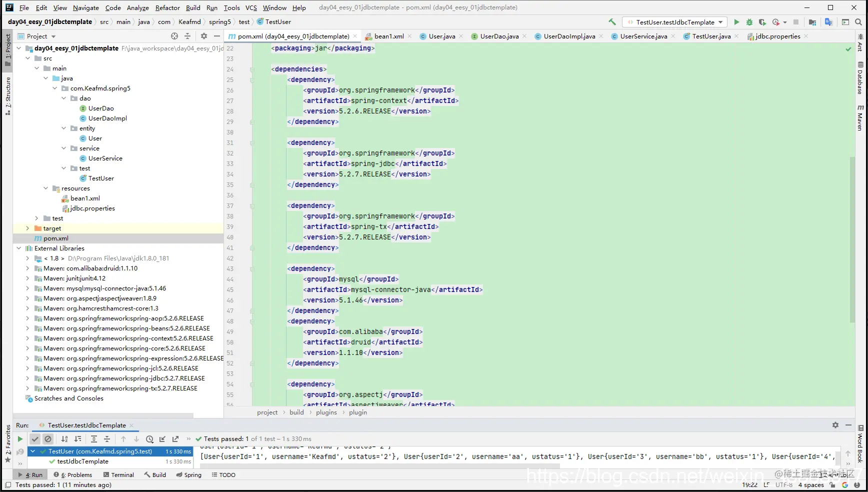Open the Refactor menu
868x492 pixels.
167,7
